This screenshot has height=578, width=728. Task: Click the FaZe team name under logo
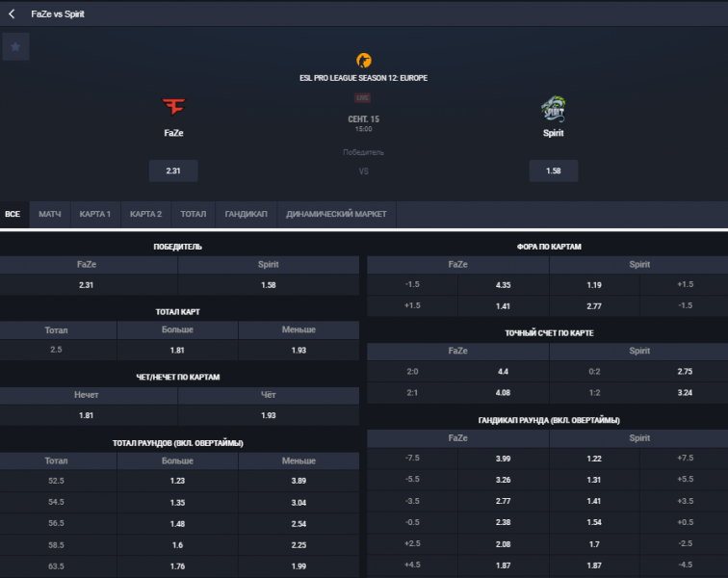point(173,133)
